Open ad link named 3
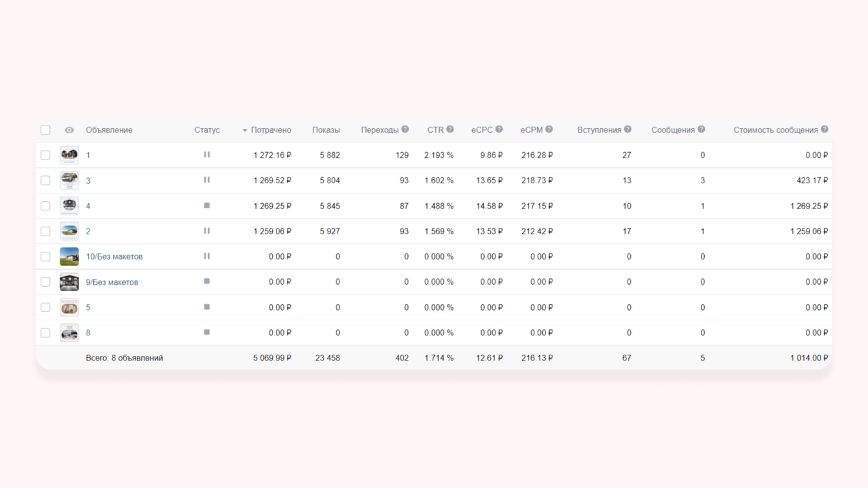Viewport: 868px width, 488px height. 88,181
